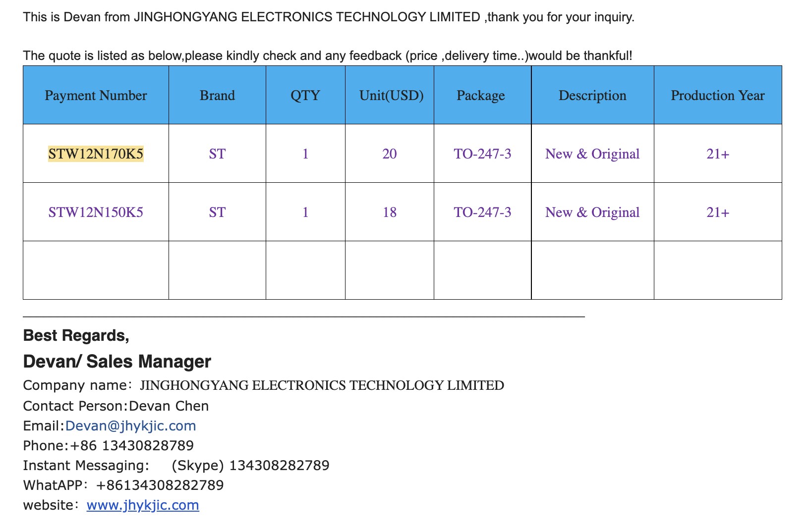Image resolution: width=808 pixels, height=532 pixels.
Task: Click the STW12N150K5 part number cell
Action: pyautogui.click(x=96, y=213)
